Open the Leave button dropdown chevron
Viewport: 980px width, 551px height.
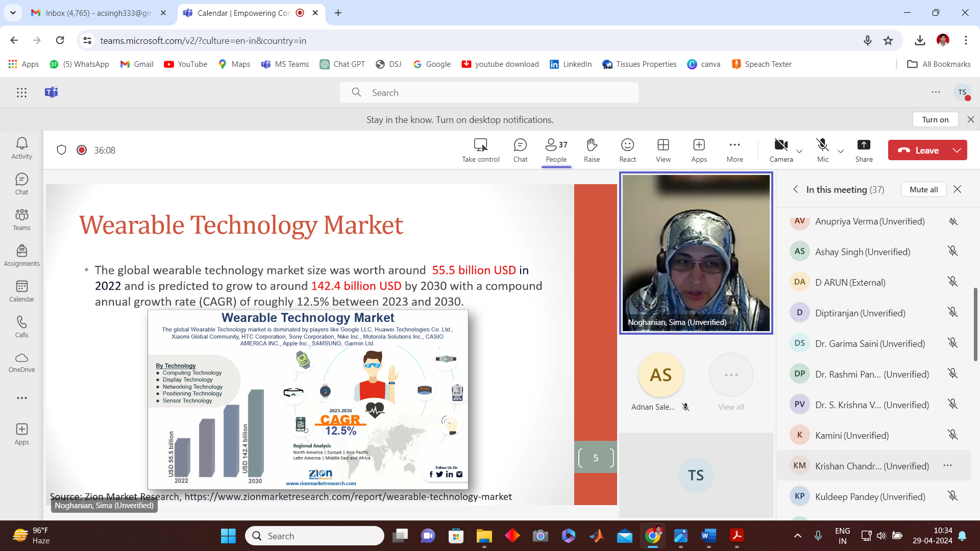(957, 150)
